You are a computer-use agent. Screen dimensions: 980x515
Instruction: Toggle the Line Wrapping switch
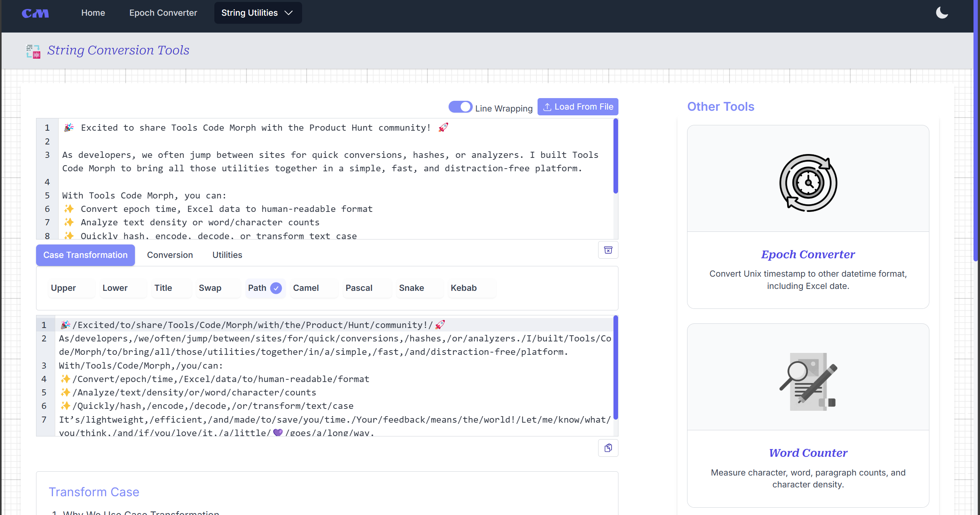click(460, 107)
